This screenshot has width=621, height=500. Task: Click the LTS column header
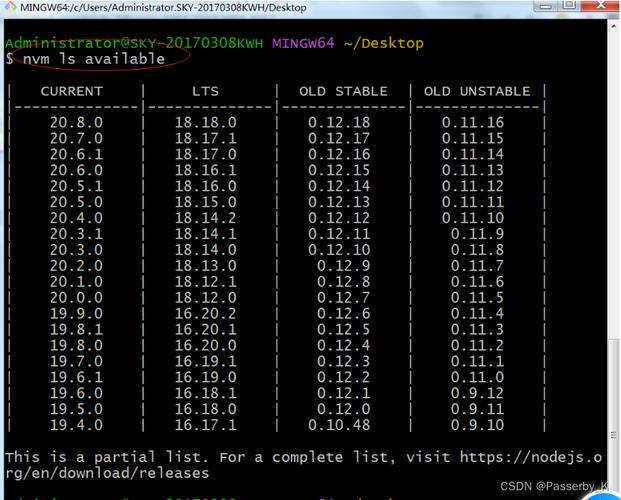tap(206, 91)
